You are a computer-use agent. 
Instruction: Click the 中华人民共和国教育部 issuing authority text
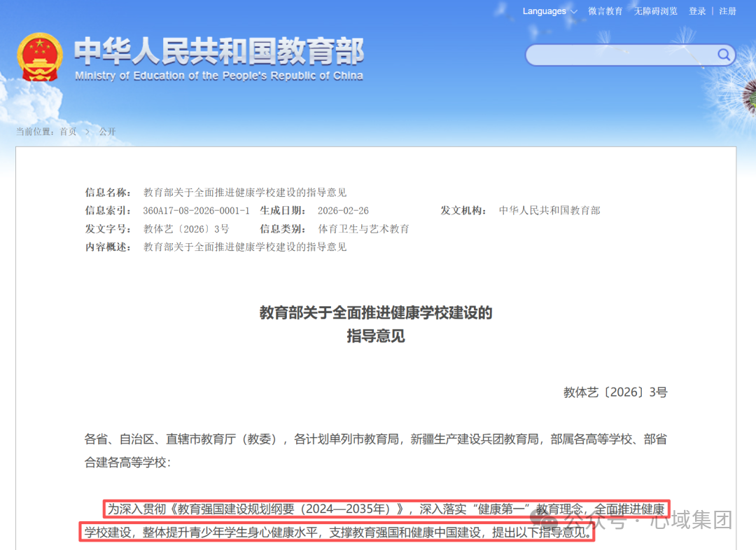551,210
